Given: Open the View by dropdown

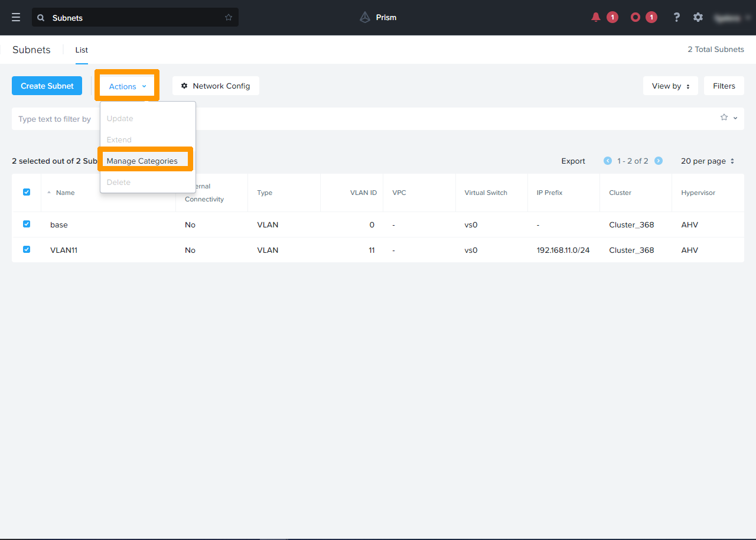Looking at the screenshot, I should (670, 86).
